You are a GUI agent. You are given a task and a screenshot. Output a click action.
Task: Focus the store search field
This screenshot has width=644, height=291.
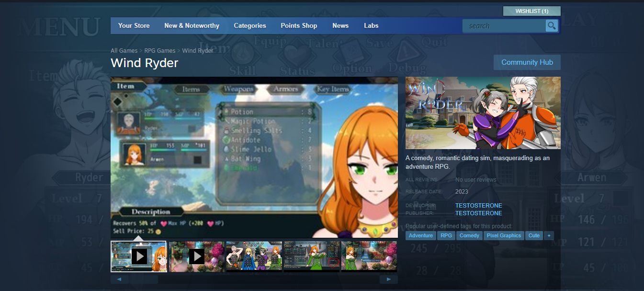504,26
